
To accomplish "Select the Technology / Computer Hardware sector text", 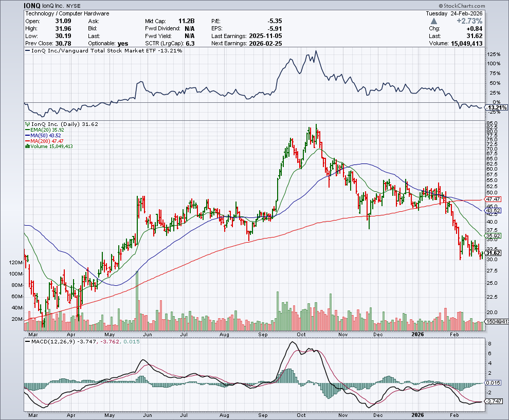I will [67, 13].
